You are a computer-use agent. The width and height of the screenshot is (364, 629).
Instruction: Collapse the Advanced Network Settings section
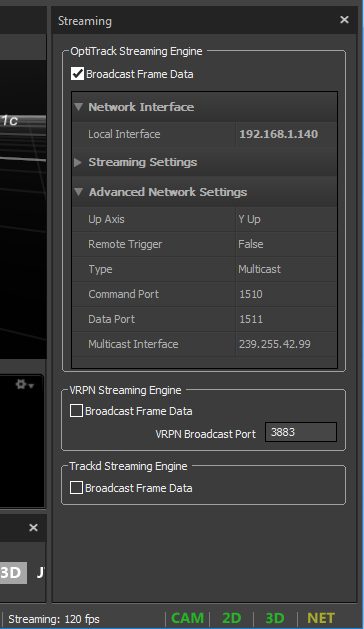tap(79, 192)
